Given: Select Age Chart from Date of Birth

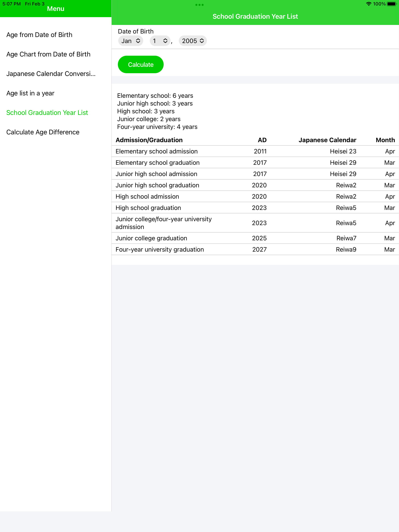Looking at the screenshot, I should tap(48, 54).
